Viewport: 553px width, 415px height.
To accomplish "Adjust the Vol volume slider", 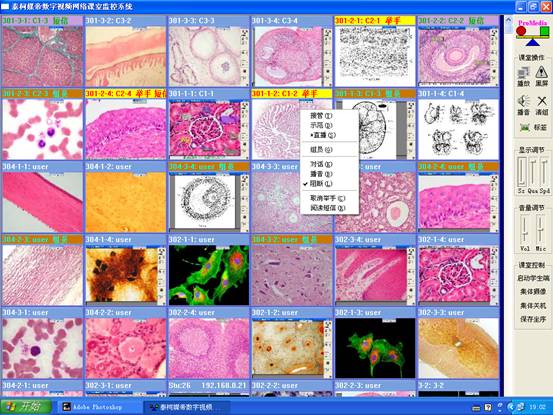I will pyautogui.click(x=525, y=229).
